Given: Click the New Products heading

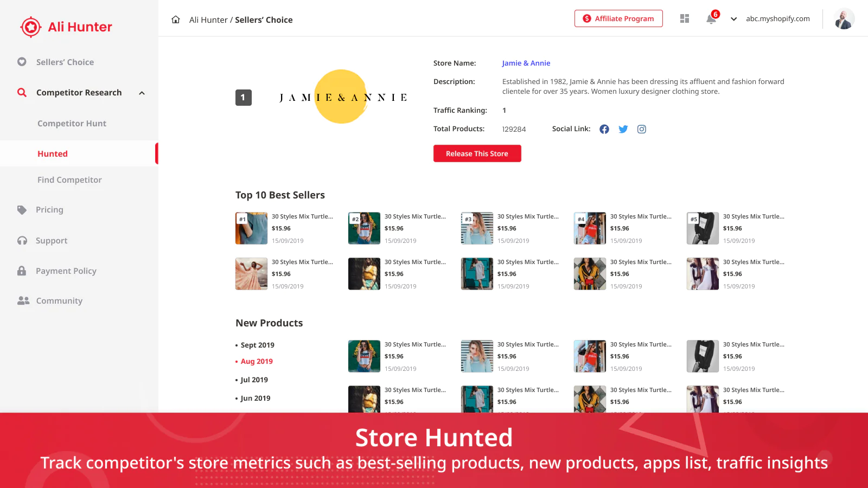Looking at the screenshot, I should pos(269,323).
